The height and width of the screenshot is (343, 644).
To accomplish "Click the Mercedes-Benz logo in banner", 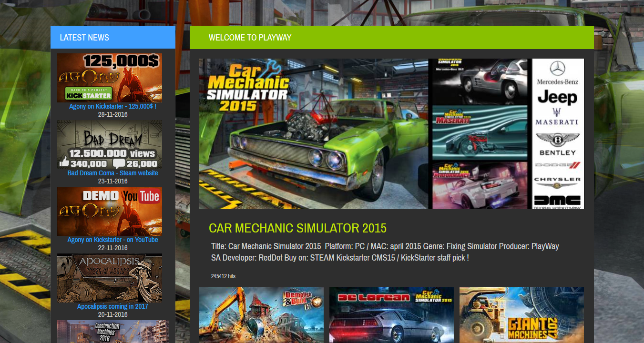I will click(x=557, y=73).
